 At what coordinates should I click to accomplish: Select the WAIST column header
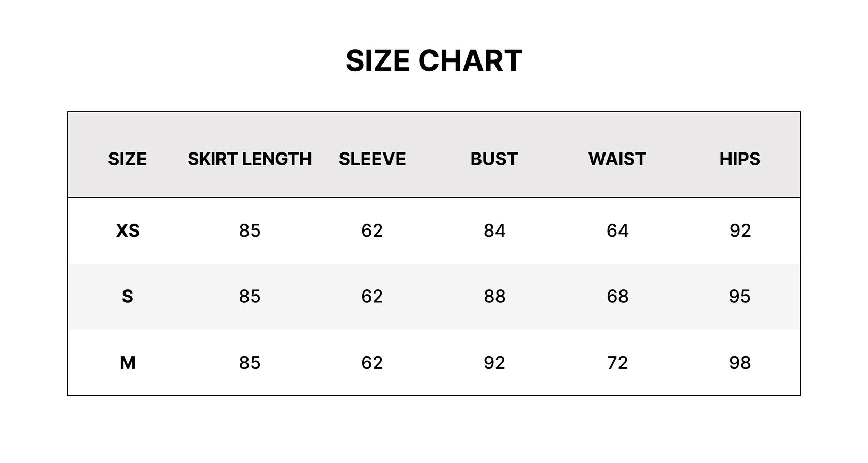point(617,159)
